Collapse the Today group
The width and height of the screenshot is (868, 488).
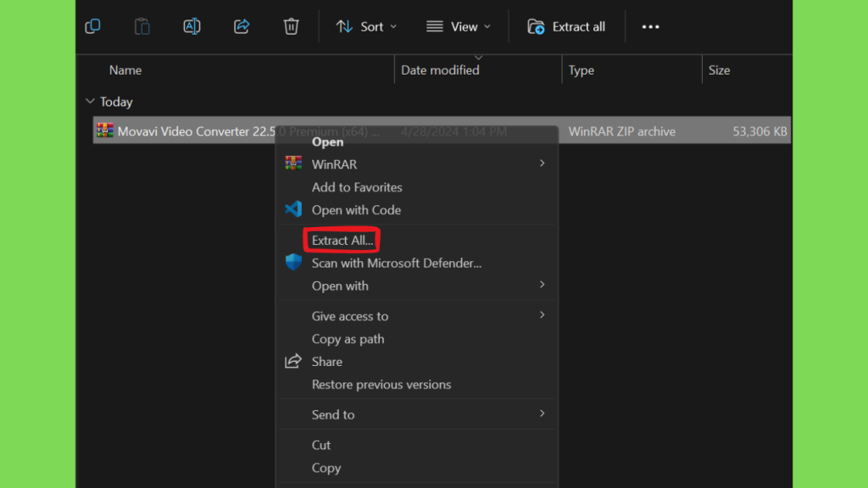(90, 102)
